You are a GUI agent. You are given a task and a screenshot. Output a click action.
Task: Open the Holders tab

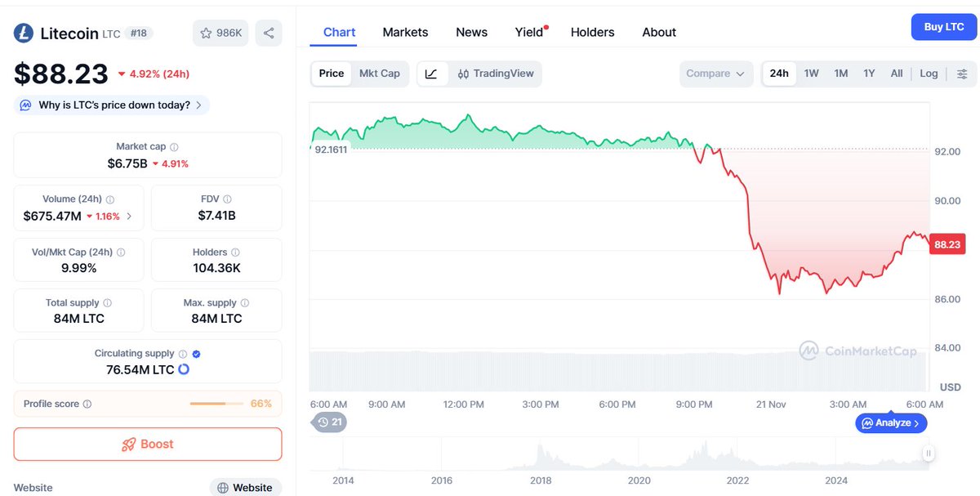click(592, 32)
